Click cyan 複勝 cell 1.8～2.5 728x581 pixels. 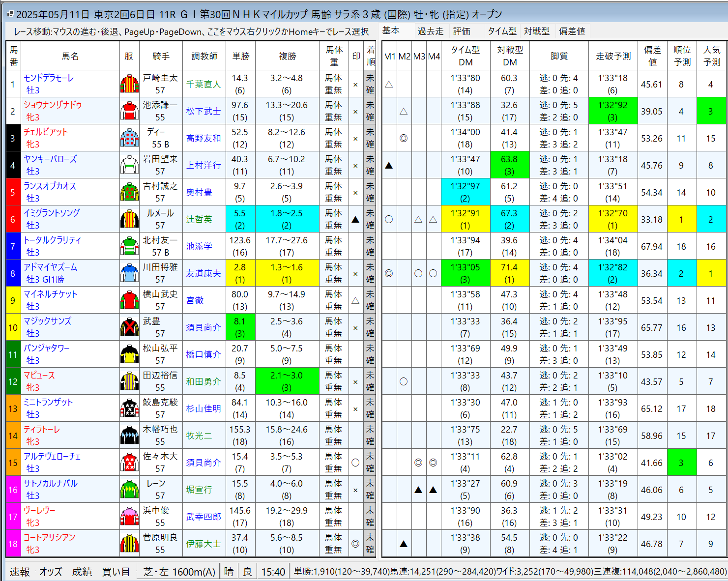287,219
